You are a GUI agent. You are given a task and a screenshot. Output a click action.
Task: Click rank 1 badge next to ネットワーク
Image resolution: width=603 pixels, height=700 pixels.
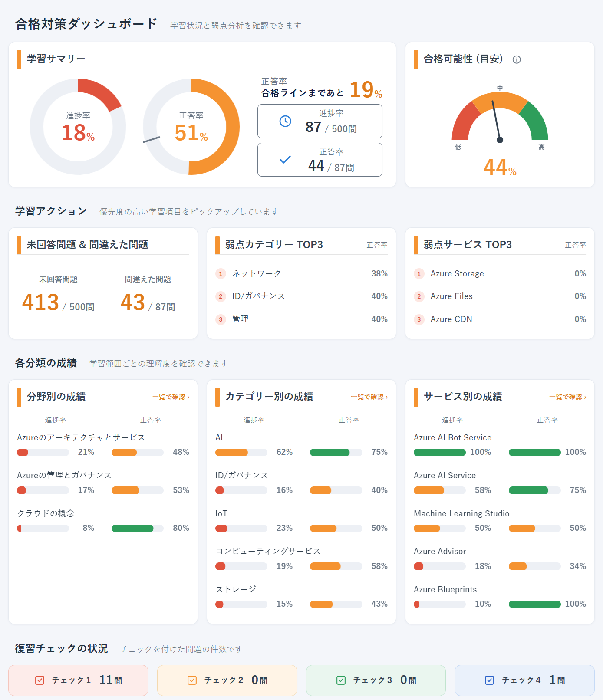[221, 274]
